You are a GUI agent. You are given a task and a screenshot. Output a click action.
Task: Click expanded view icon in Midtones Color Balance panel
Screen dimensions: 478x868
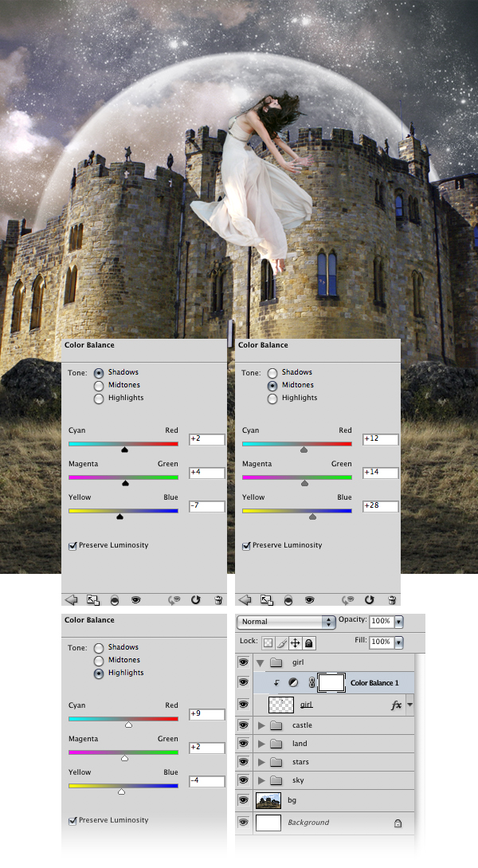pyautogui.click(x=267, y=599)
